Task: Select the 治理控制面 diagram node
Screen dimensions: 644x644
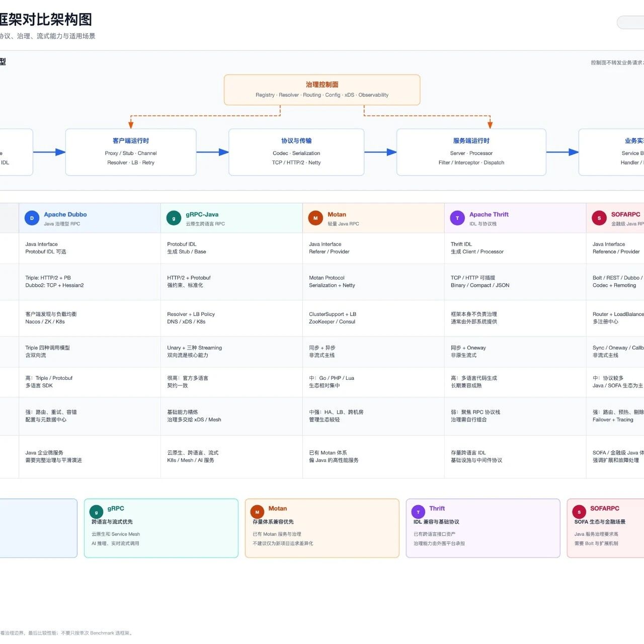Action: click(x=322, y=90)
